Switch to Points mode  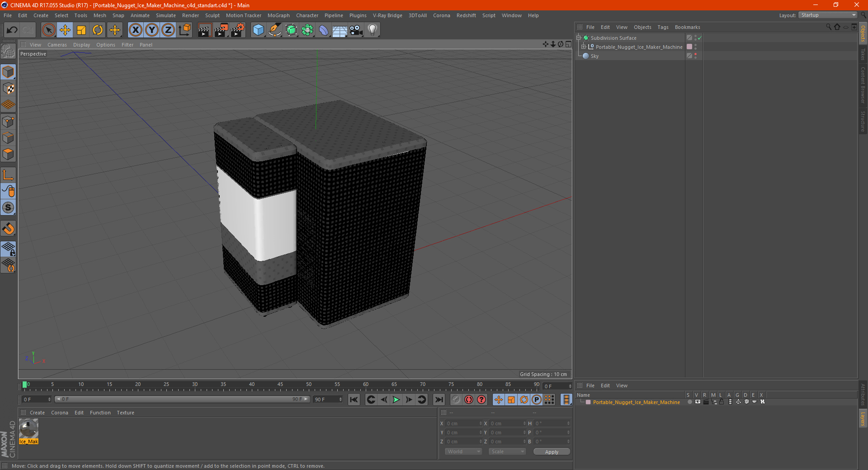click(x=8, y=122)
